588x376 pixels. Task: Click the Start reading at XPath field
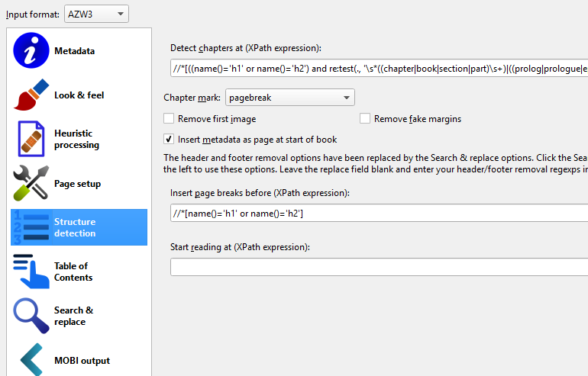click(x=379, y=267)
